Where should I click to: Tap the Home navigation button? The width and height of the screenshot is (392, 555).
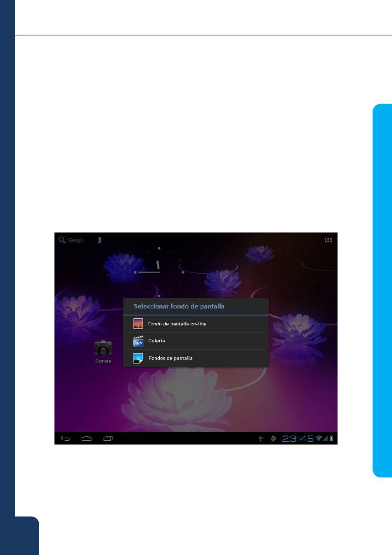(87, 439)
